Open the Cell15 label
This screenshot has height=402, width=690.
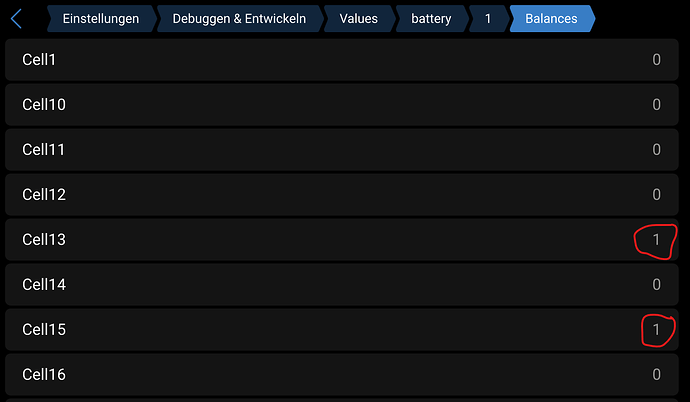click(x=44, y=329)
